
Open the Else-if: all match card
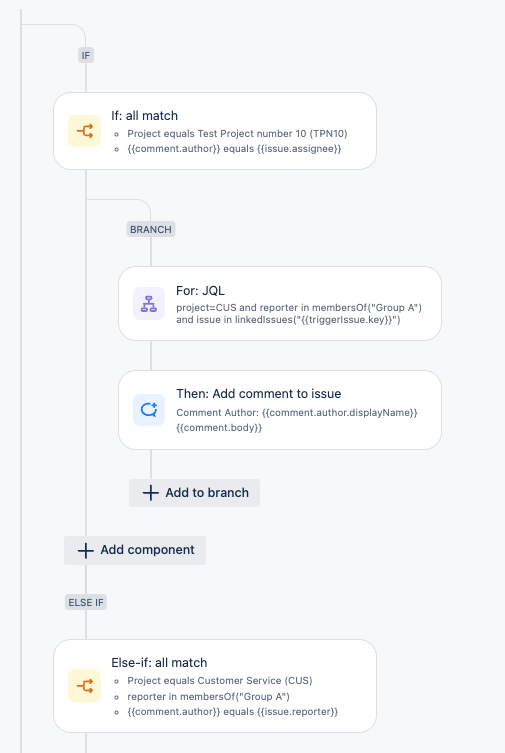coord(215,686)
